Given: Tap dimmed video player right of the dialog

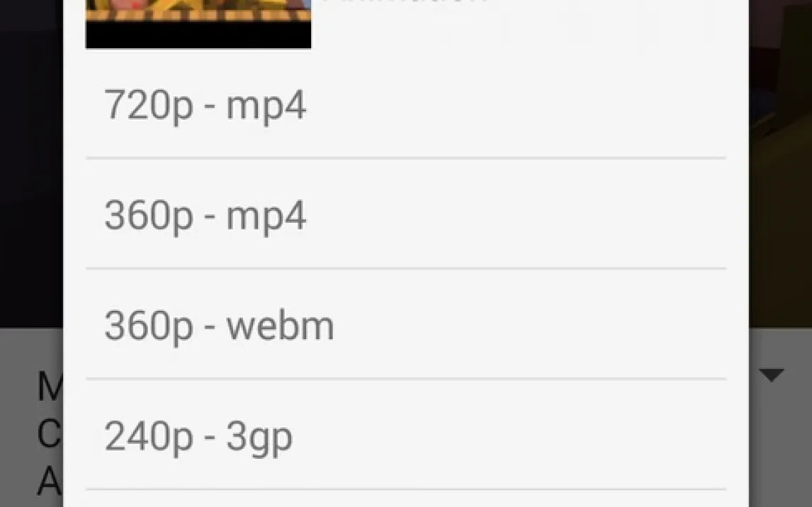Looking at the screenshot, I should pyautogui.click(x=780, y=163).
